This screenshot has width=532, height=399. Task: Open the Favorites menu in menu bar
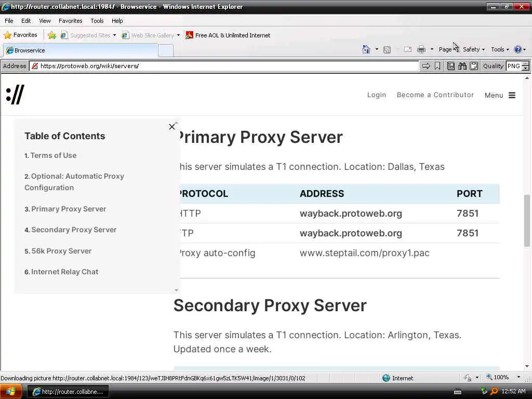point(70,21)
